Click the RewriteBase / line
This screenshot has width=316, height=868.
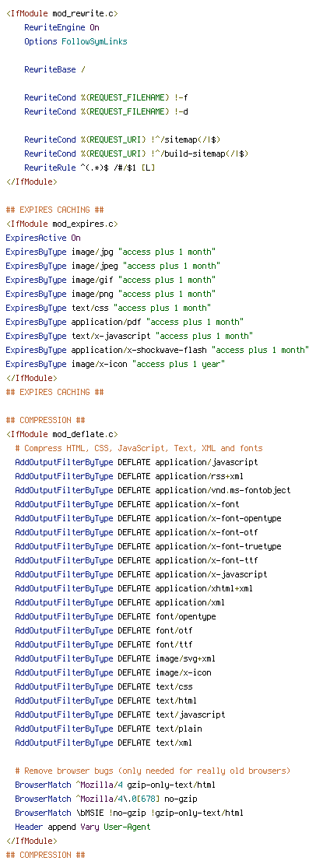[x=54, y=69]
